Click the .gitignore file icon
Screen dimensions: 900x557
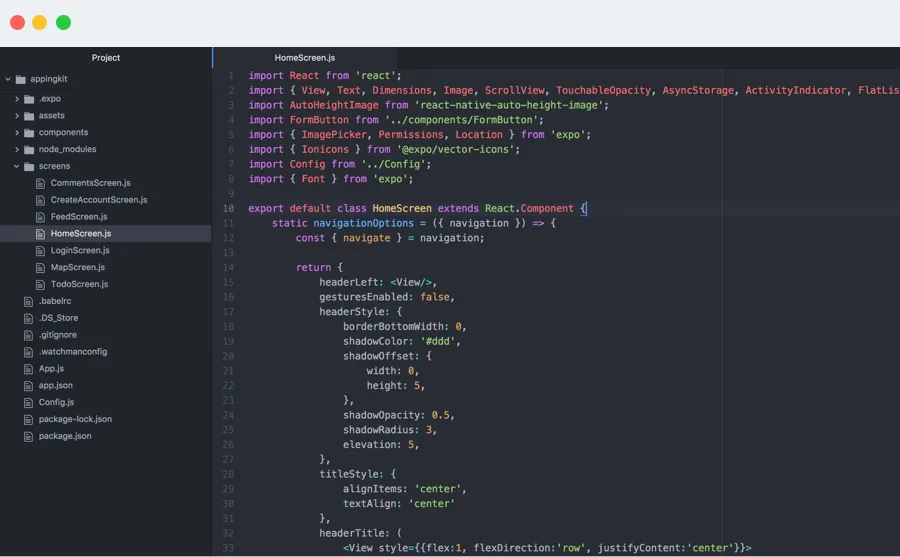tap(28, 335)
